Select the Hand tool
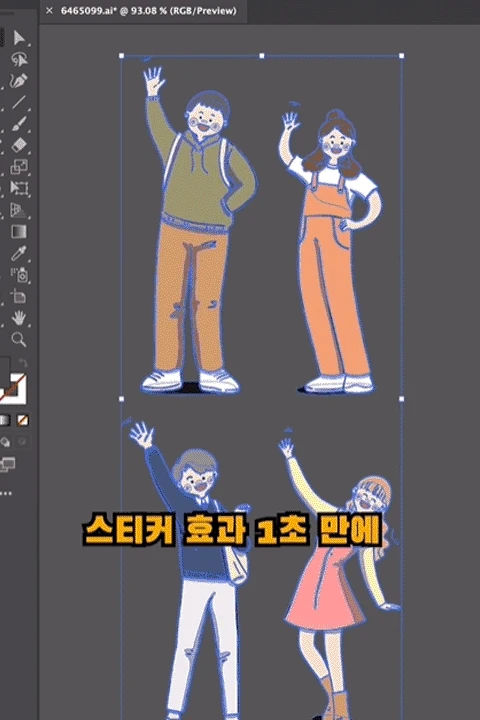 click(x=19, y=318)
